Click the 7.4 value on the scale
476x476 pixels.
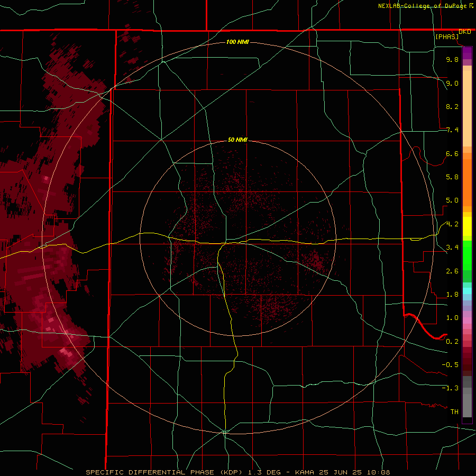coord(452,130)
